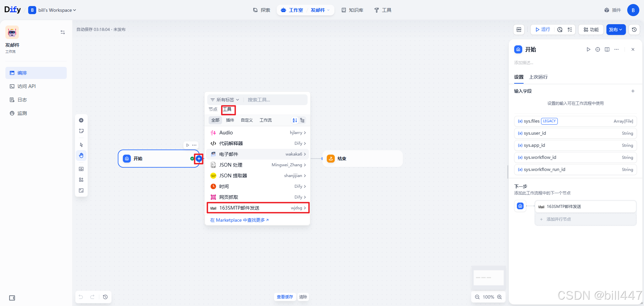Image resolution: width=644 pixels, height=306 pixels.
Task: Go to 探索 in top navigation
Action: click(262, 10)
